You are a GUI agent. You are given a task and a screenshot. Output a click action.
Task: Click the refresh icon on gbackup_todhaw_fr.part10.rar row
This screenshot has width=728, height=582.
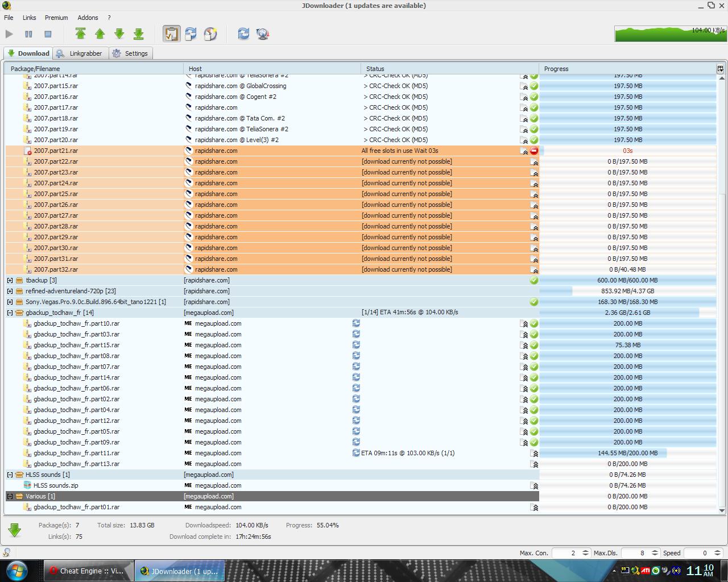pyautogui.click(x=356, y=323)
